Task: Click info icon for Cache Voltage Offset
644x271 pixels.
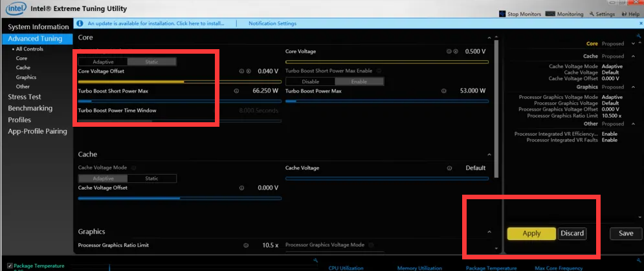Action: tap(241, 188)
